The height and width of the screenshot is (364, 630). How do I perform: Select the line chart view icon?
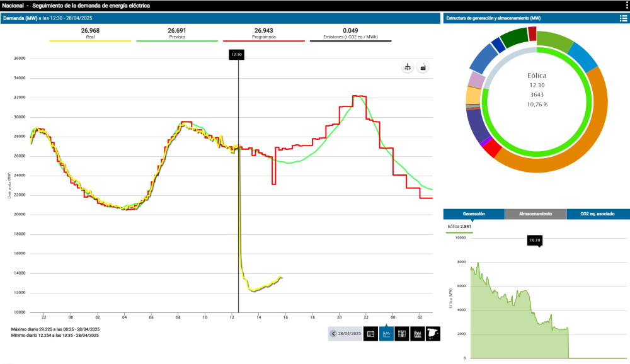point(386,334)
